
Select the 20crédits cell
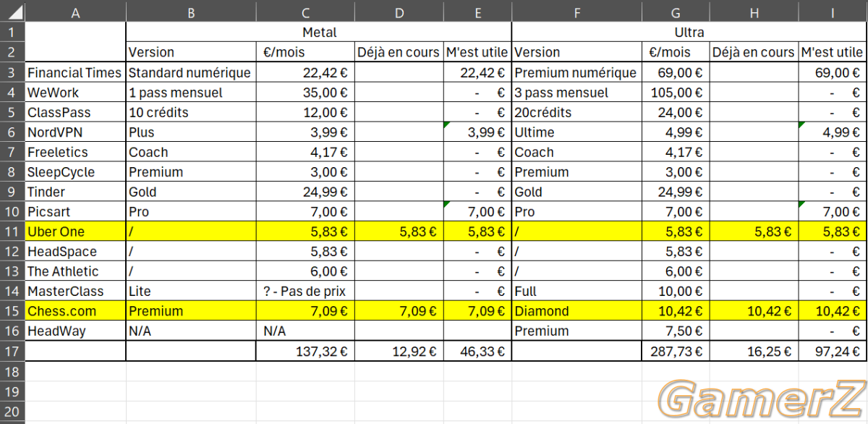pos(576,112)
